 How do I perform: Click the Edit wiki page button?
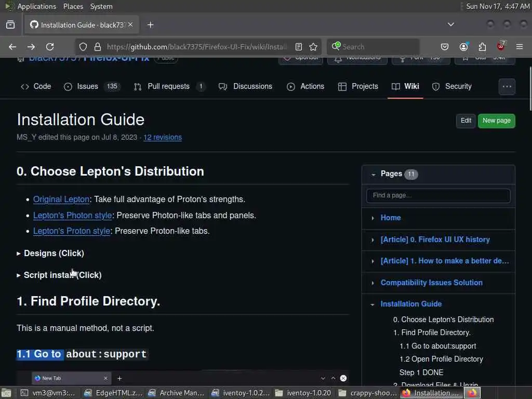(x=465, y=121)
